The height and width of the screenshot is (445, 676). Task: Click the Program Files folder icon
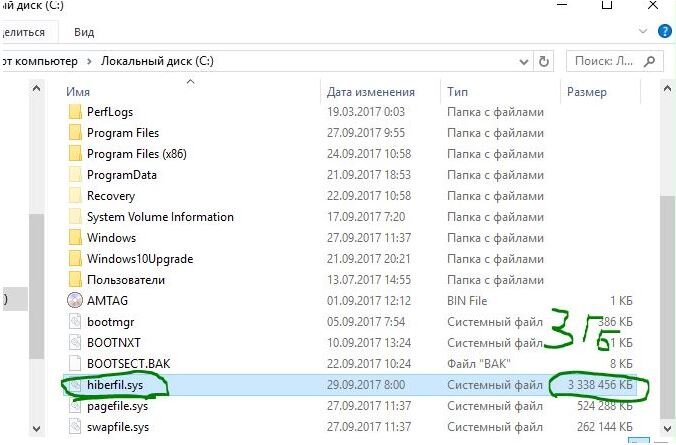coord(75,133)
